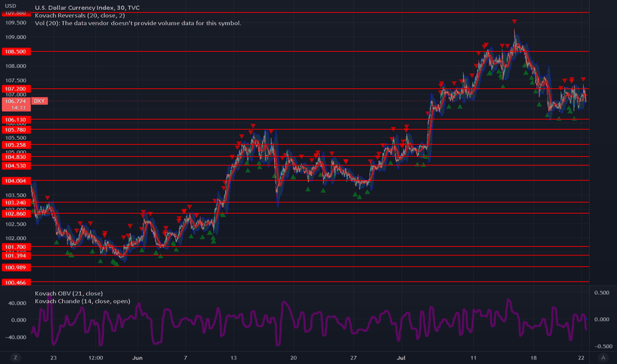Screen dimensions: 617x364
Task: Click the Jun label on the time axis
Action: tap(137, 357)
